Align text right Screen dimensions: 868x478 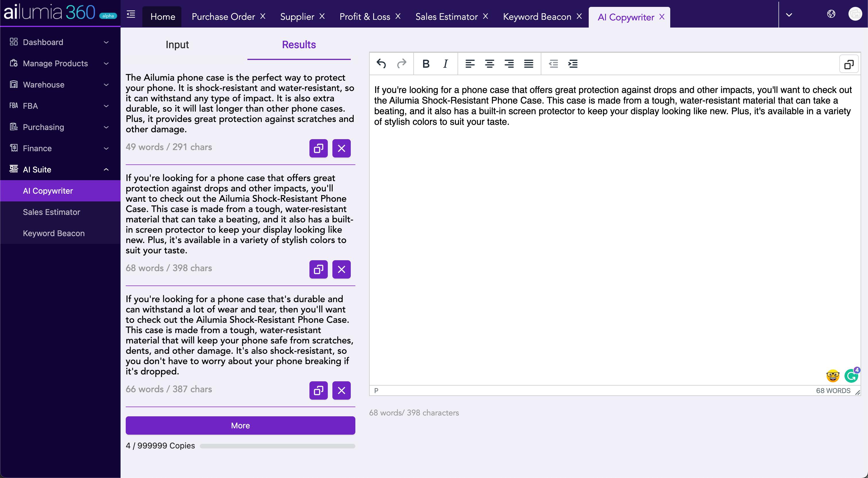pyautogui.click(x=509, y=64)
